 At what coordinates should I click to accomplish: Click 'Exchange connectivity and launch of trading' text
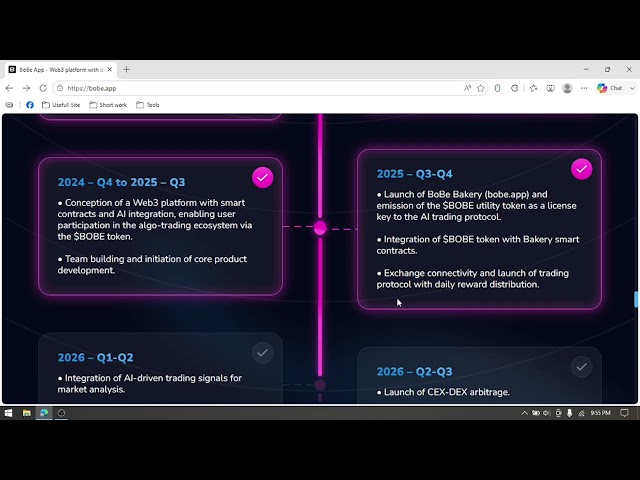[476, 273]
